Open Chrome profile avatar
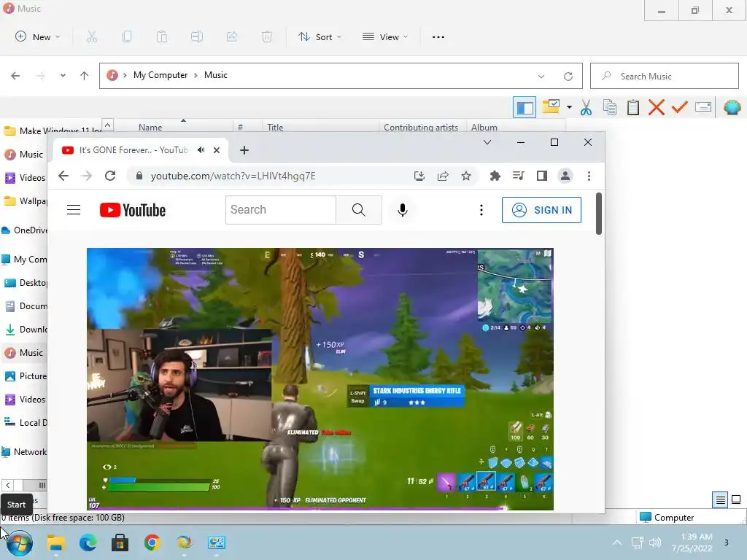 [x=565, y=176]
